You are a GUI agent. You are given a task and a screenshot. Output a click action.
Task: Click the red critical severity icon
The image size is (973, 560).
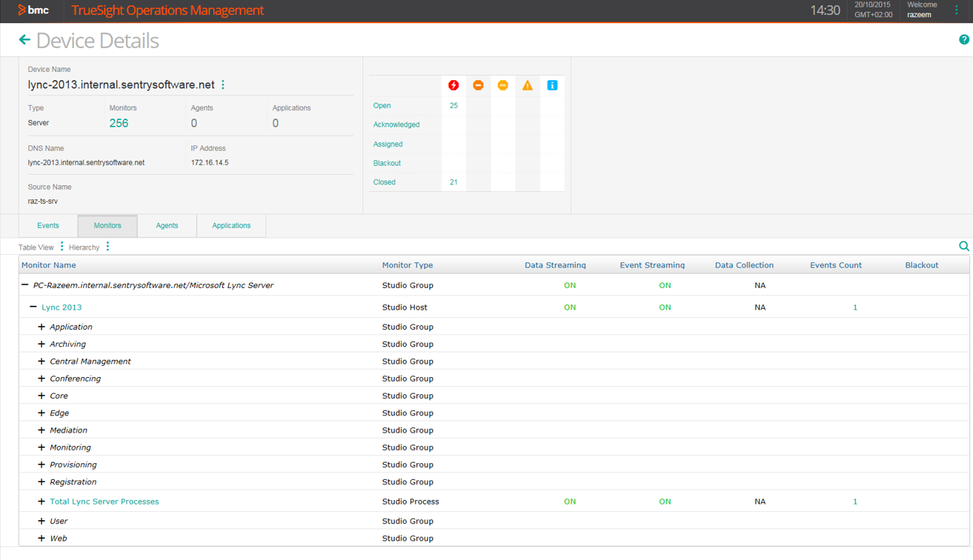[x=453, y=85]
